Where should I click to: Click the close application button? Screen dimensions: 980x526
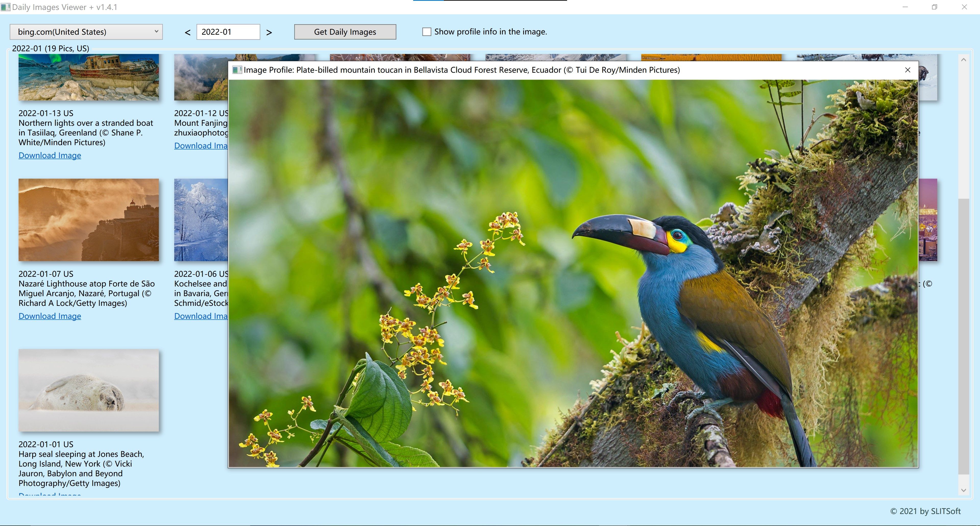[965, 7]
